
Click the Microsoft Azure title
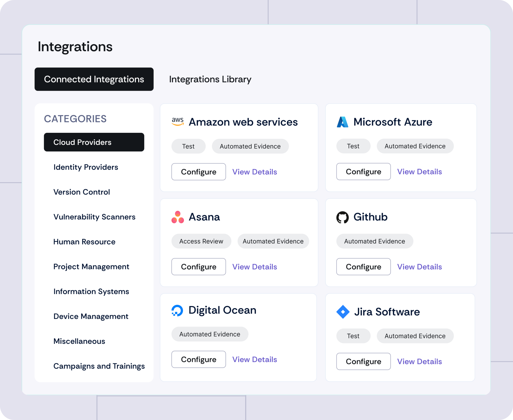[393, 122]
